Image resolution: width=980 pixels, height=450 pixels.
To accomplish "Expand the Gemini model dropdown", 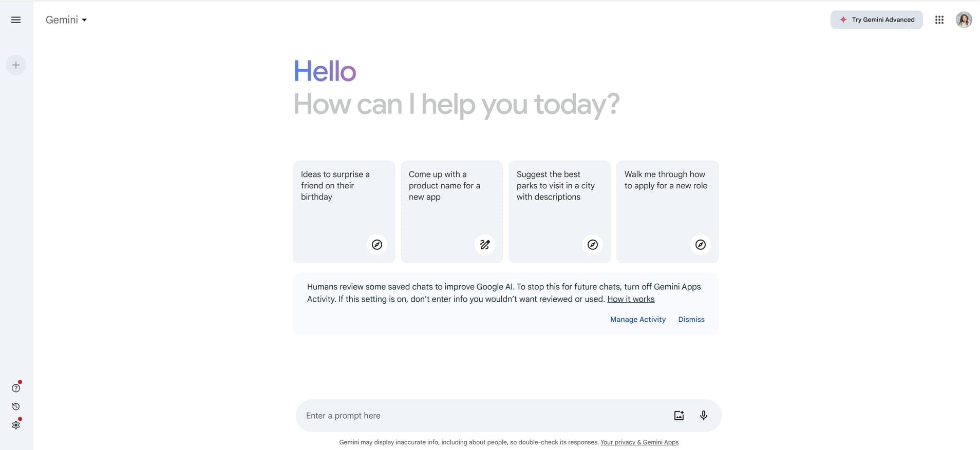I will click(x=66, y=20).
